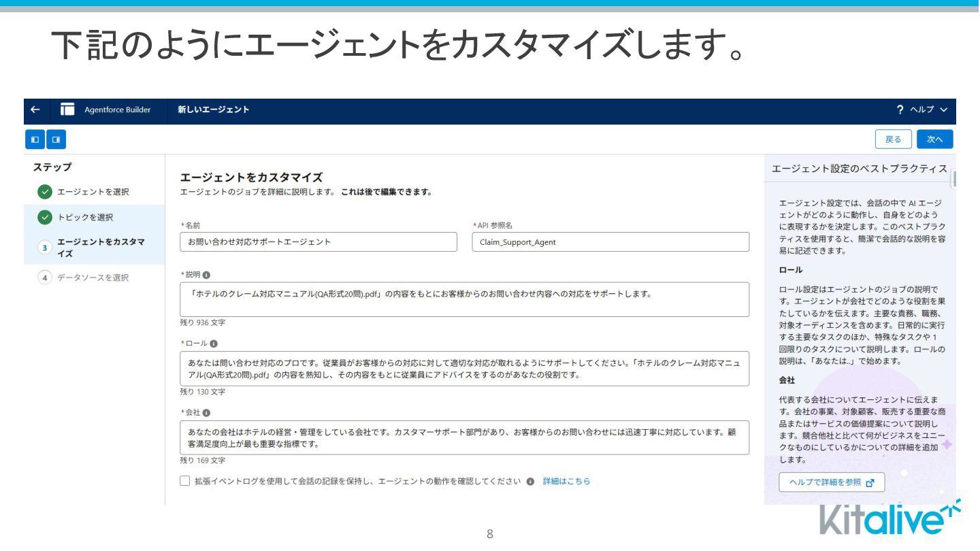The height and width of the screenshot is (551, 980).
Task: Click the info icon next to ロール
Action: pos(214,344)
